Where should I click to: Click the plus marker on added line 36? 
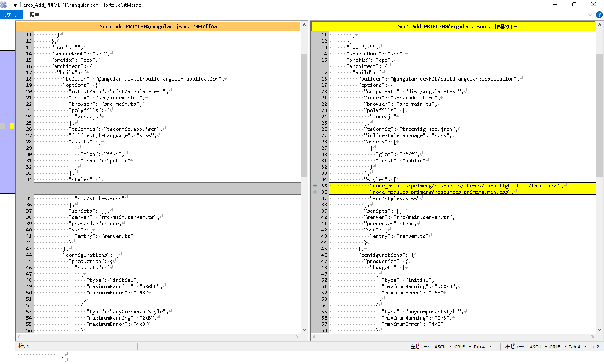pyautogui.click(x=315, y=192)
